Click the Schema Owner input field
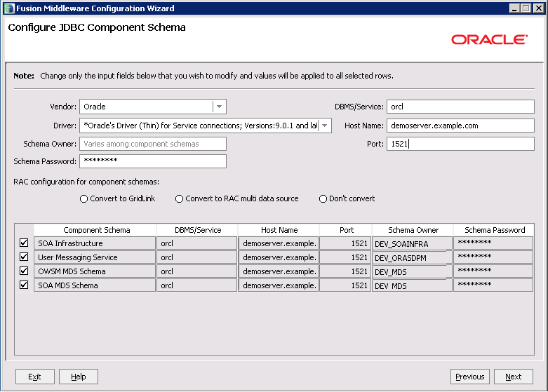The width and height of the screenshot is (548, 392). (153, 144)
